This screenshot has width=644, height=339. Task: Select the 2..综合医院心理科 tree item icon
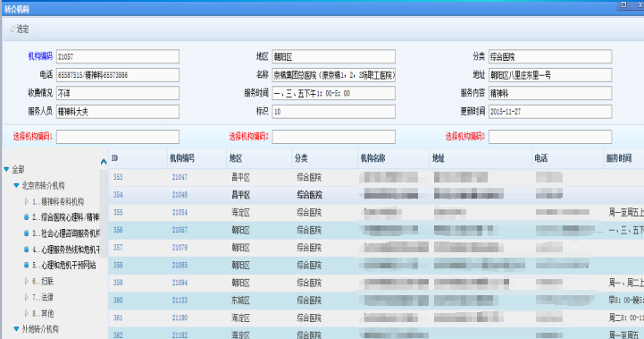coord(26,217)
